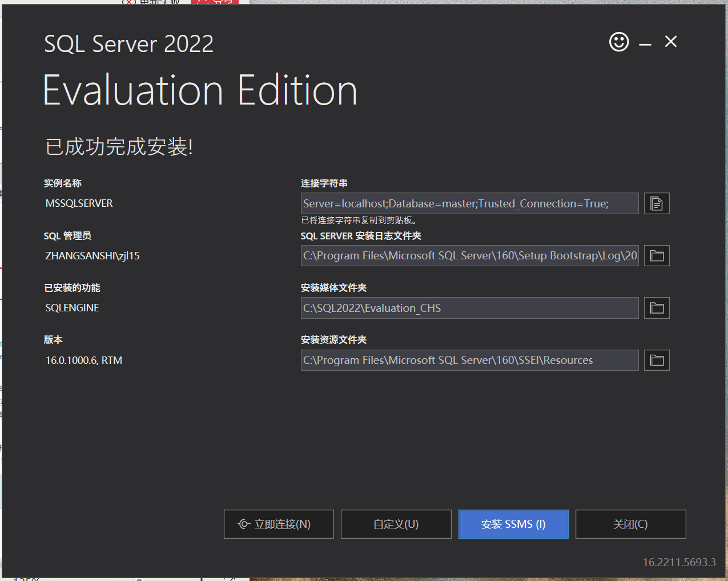Click the Evaluation Edition title

[x=200, y=91]
